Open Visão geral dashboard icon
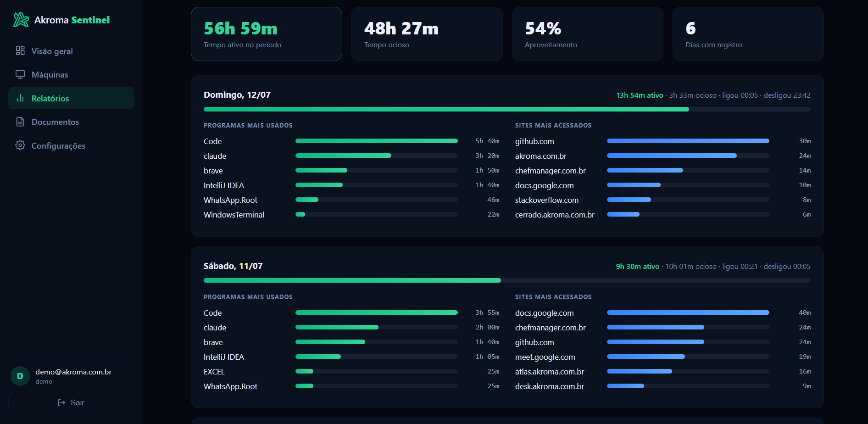 tap(20, 50)
